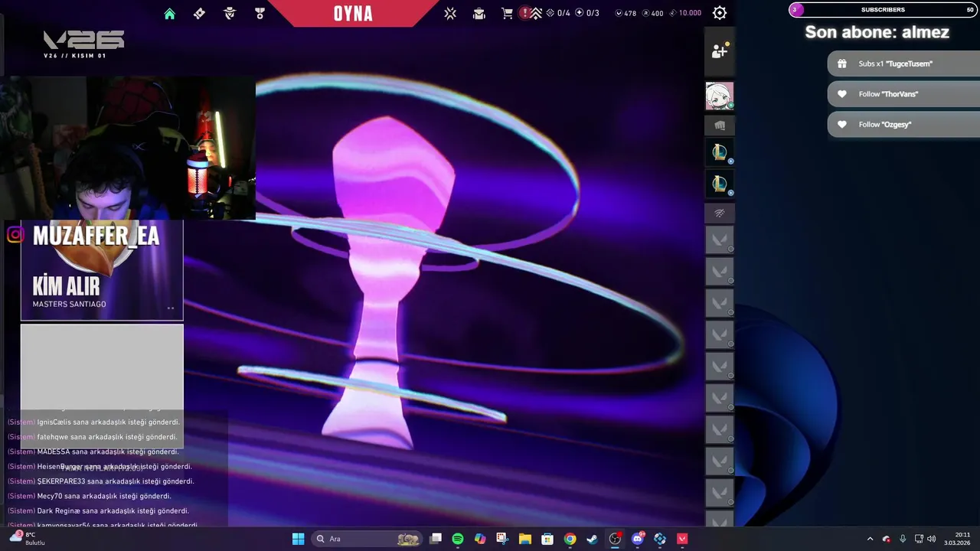Switch to Valorant's red V taskbar icon
This screenshot has width=980, height=551.
point(682,539)
